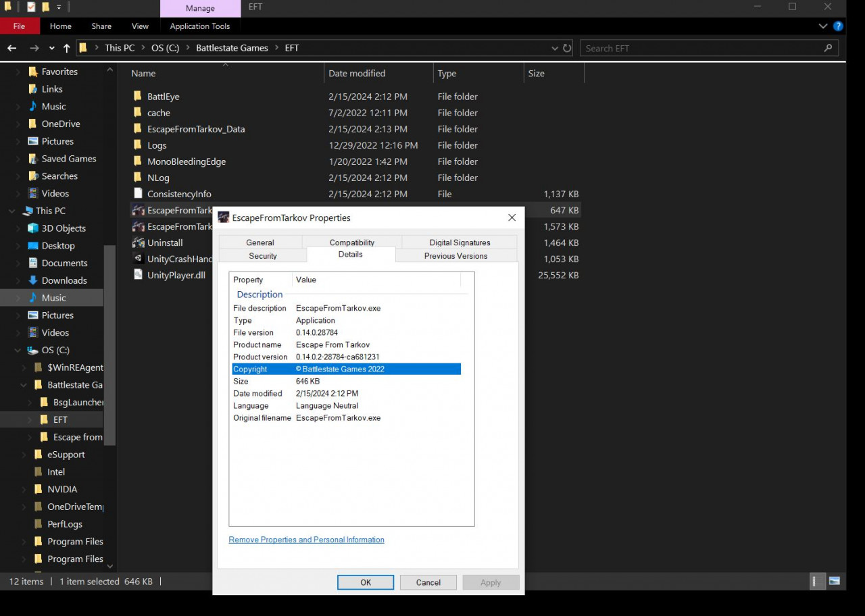The image size is (865, 616).
Task: Click the Up one level arrow
Action: click(66, 48)
